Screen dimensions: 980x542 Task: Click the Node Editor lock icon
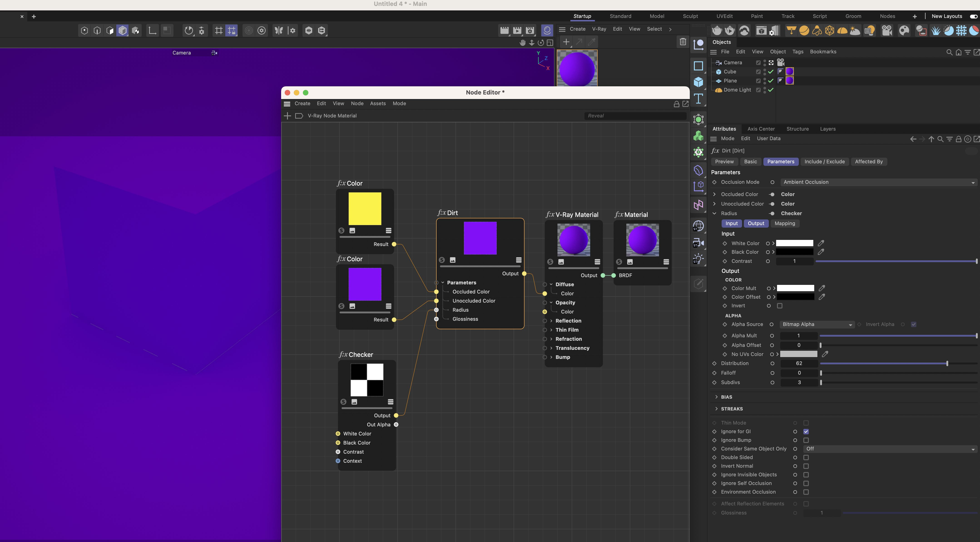(x=676, y=104)
